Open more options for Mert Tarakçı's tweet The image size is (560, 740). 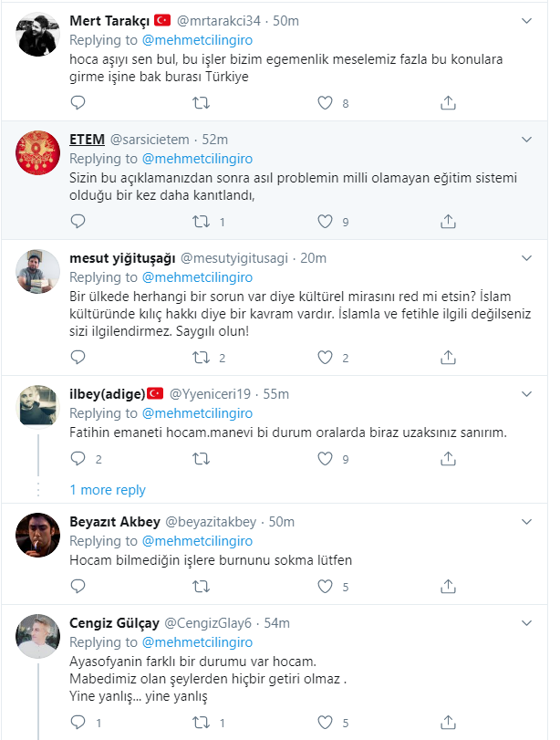click(x=526, y=20)
